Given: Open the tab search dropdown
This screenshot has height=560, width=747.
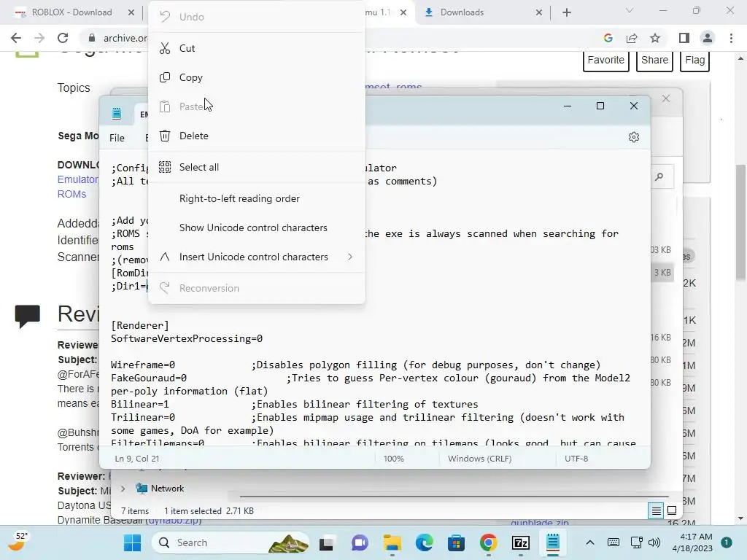Looking at the screenshot, I should tap(630, 10).
